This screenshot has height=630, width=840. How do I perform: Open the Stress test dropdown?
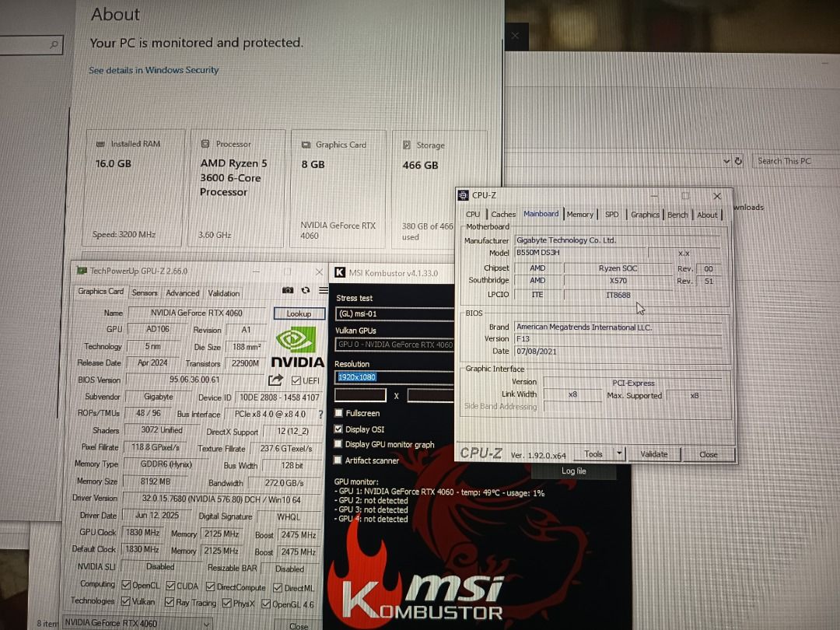pyautogui.click(x=394, y=313)
